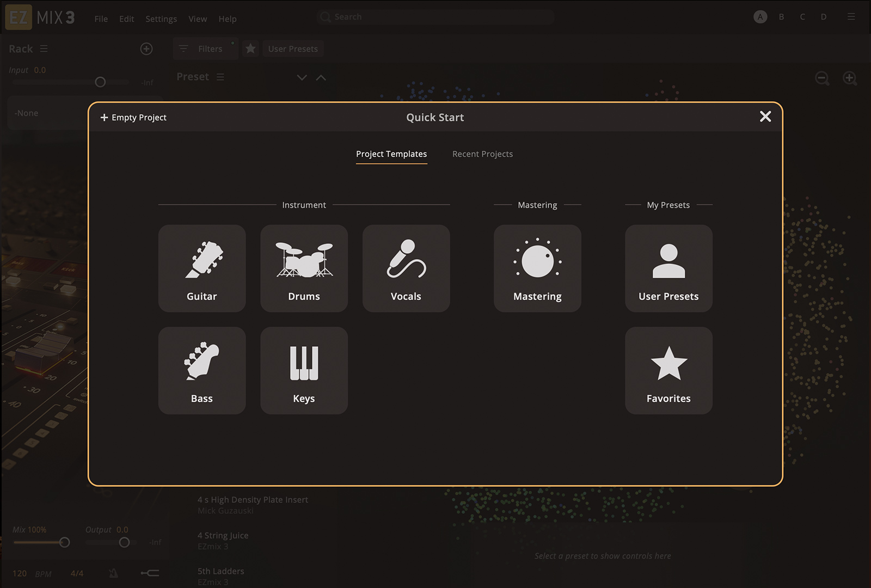Focus the Search field
This screenshot has width=871, height=588.
(x=435, y=17)
